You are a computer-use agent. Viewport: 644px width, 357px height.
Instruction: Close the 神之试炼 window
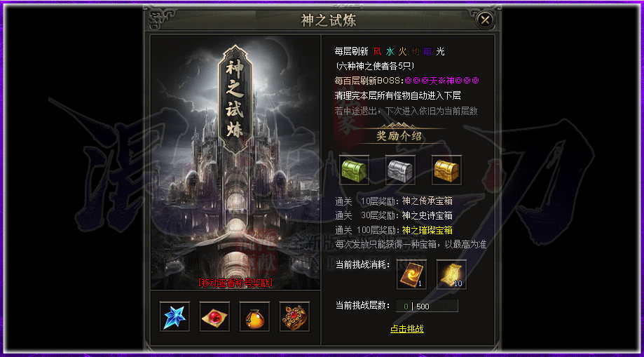tap(486, 20)
